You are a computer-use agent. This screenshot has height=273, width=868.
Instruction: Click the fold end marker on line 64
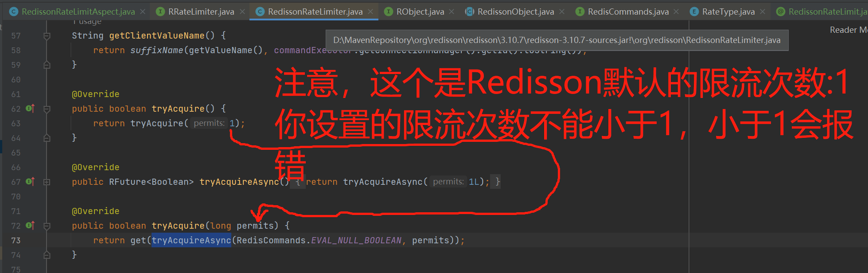pos(47,138)
